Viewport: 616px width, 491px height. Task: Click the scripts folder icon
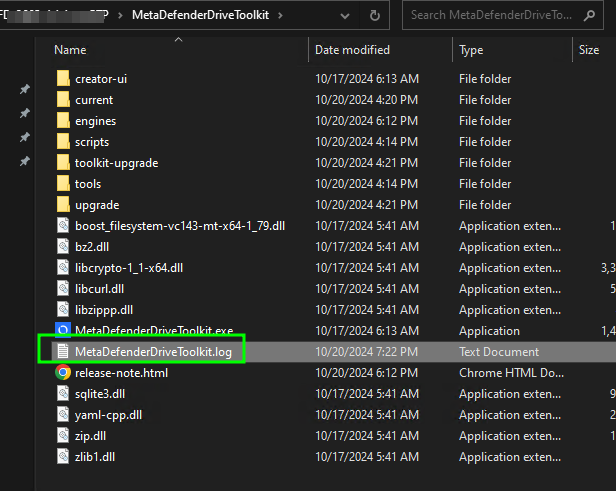(x=63, y=141)
